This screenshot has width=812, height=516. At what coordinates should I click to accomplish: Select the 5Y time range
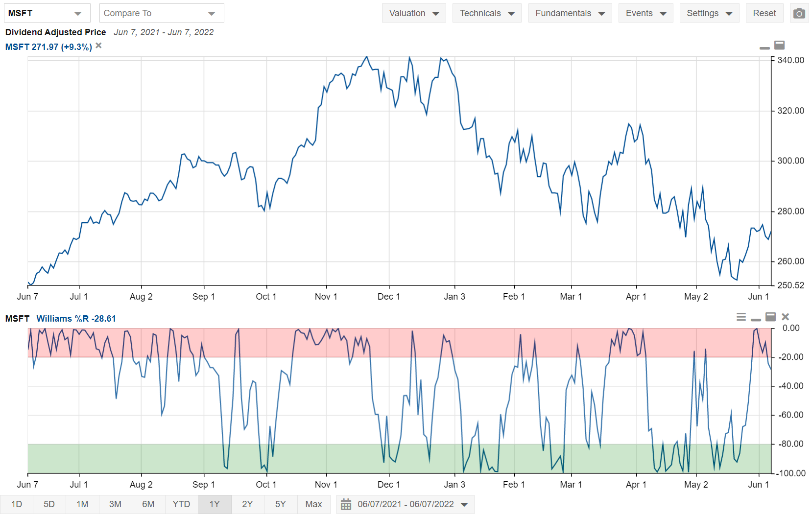coord(280,504)
